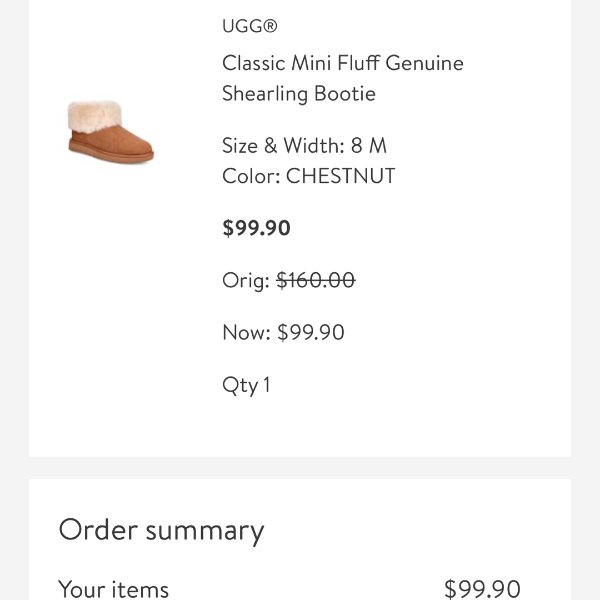
Task: Click the registered trademark symbol after UGG
Action: click(270, 26)
